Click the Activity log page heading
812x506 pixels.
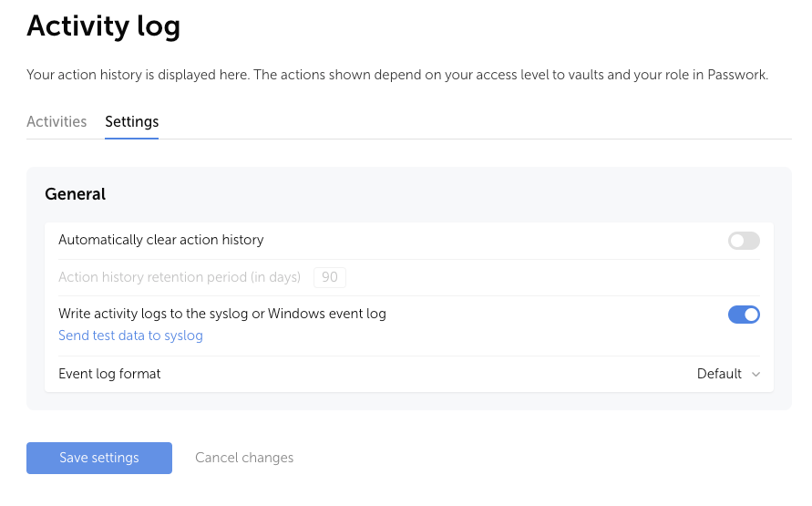click(103, 26)
